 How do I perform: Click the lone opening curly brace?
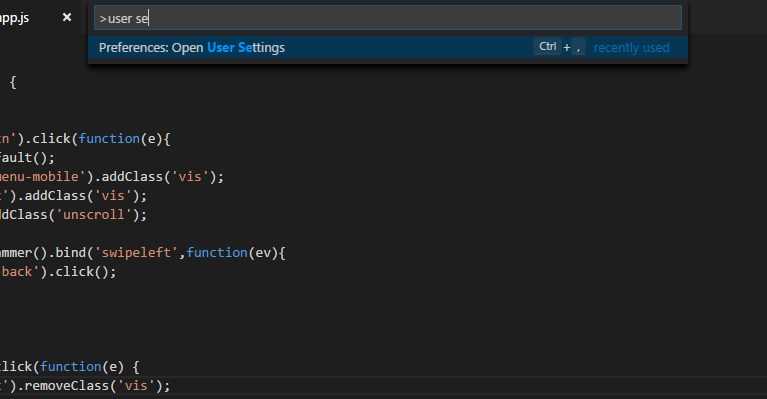tap(13, 82)
